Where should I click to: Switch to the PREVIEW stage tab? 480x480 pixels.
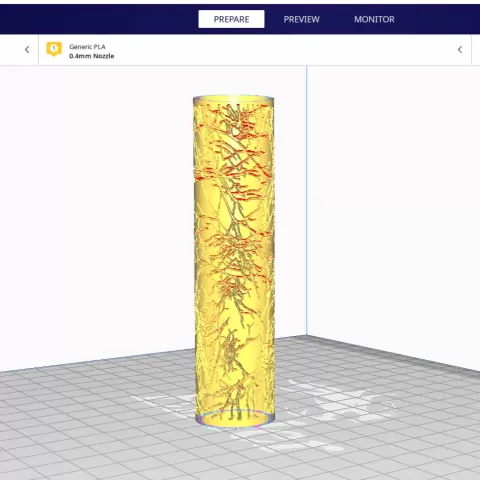point(301,19)
